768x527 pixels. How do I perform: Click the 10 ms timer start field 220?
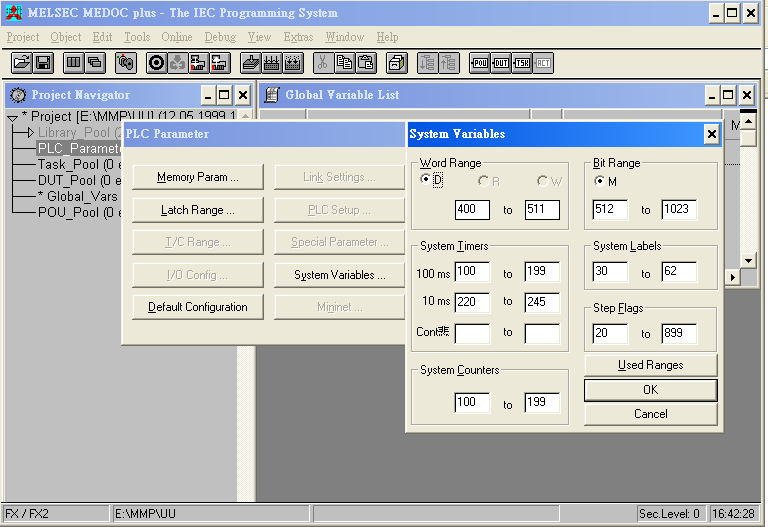tap(472, 302)
